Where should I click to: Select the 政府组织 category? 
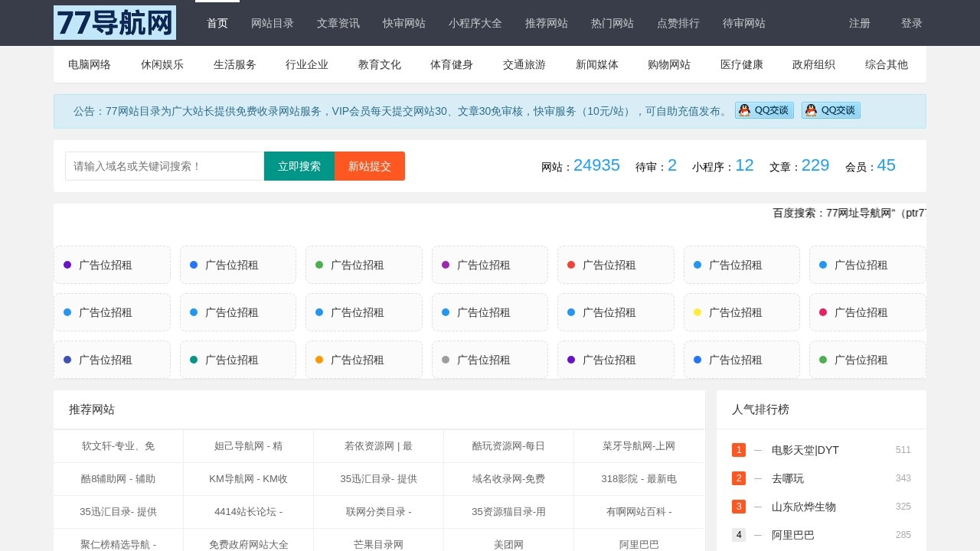click(814, 64)
